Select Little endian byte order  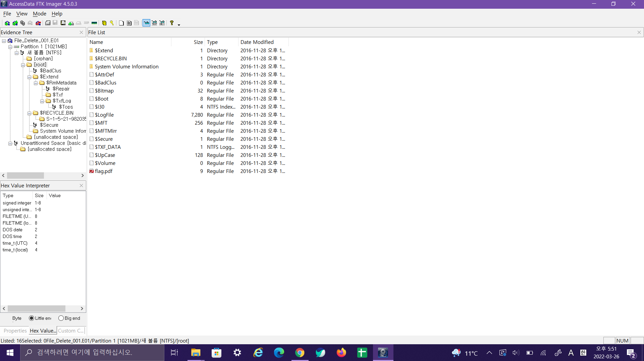click(x=32, y=318)
